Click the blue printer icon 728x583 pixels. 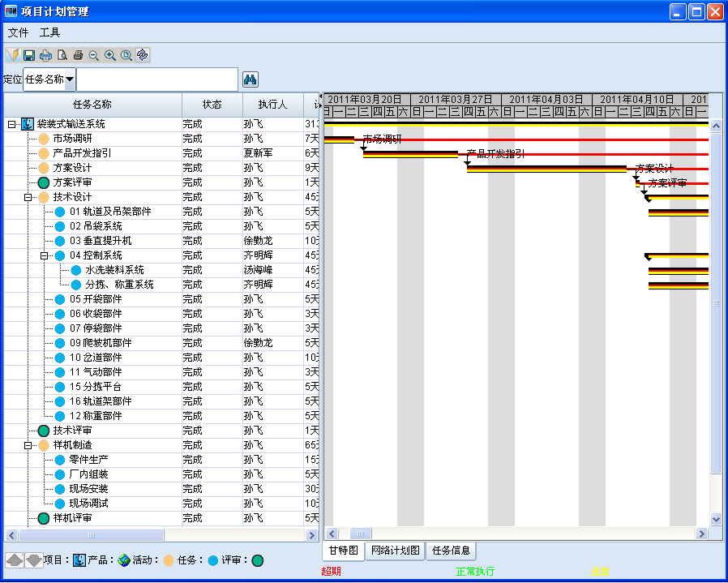(45, 55)
